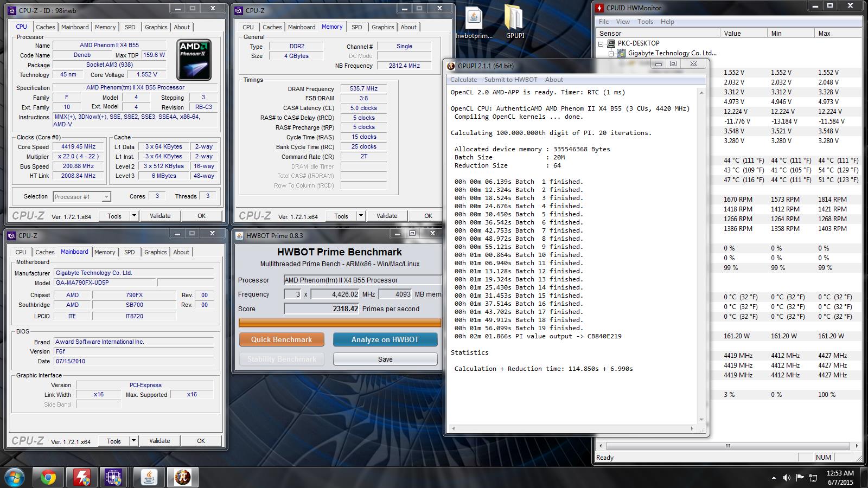Click the HWBOT Prime title bar Java icon
The image size is (868, 488).
239,235
